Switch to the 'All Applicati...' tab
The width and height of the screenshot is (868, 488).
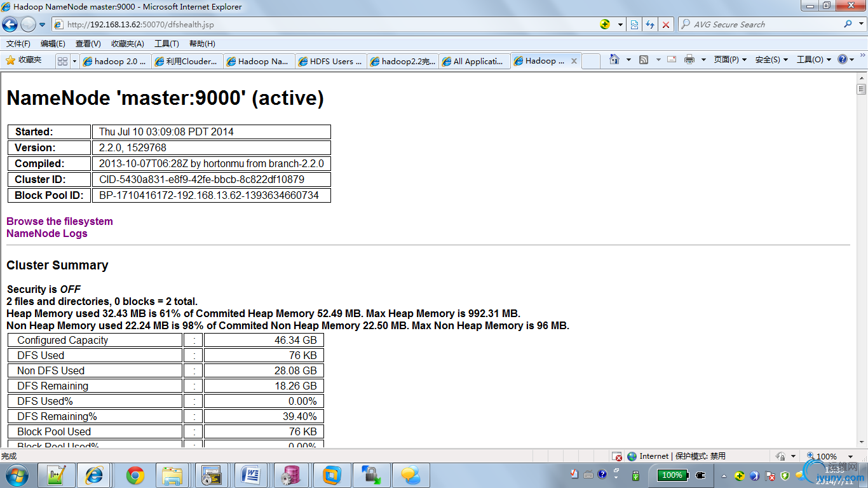475,61
